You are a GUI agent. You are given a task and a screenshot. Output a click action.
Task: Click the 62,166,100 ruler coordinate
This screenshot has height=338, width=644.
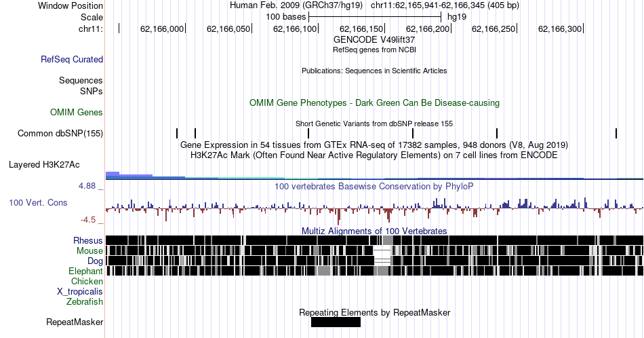pos(295,29)
